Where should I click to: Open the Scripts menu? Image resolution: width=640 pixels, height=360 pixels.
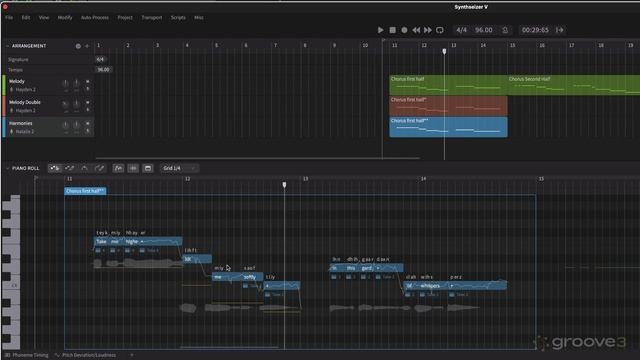coord(178,18)
